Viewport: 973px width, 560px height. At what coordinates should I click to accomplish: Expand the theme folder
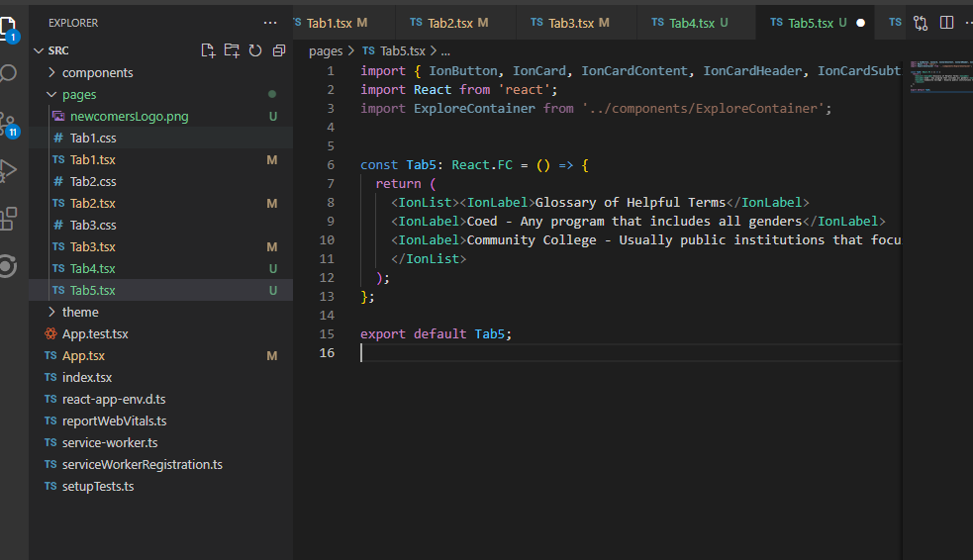tap(80, 313)
